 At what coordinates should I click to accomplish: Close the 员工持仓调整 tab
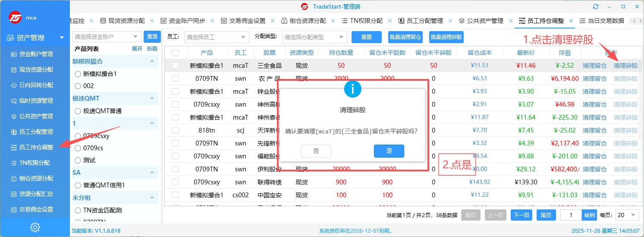pyautogui.click(x=571, y=20)
